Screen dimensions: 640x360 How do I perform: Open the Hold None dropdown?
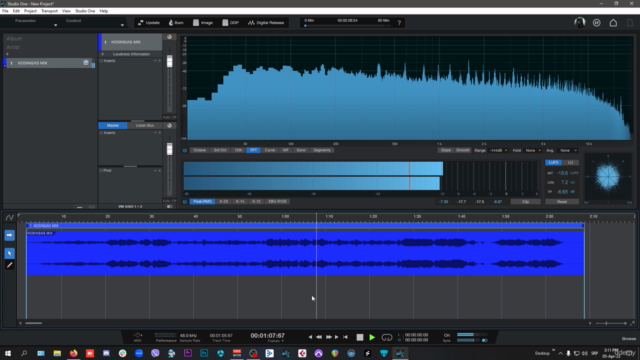pos(533,150)
